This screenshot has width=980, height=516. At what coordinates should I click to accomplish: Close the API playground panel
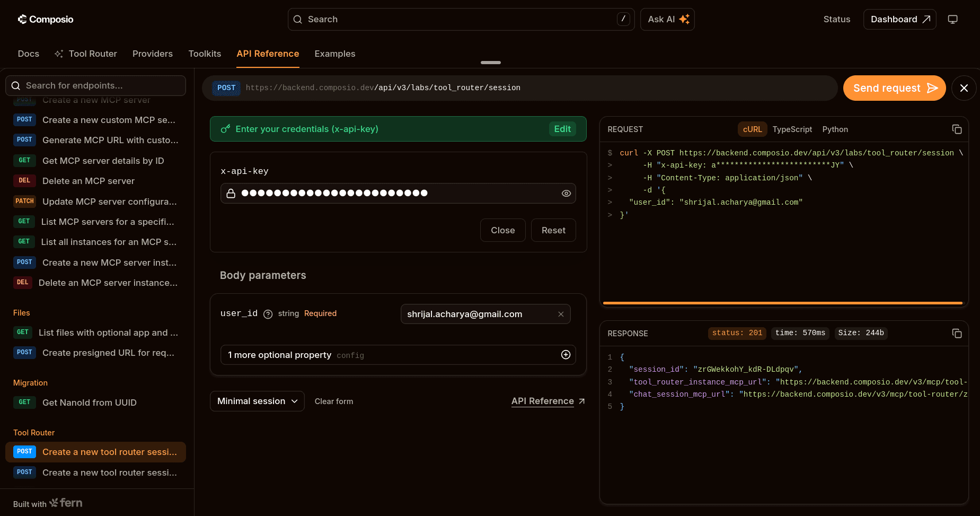[964, 88]
